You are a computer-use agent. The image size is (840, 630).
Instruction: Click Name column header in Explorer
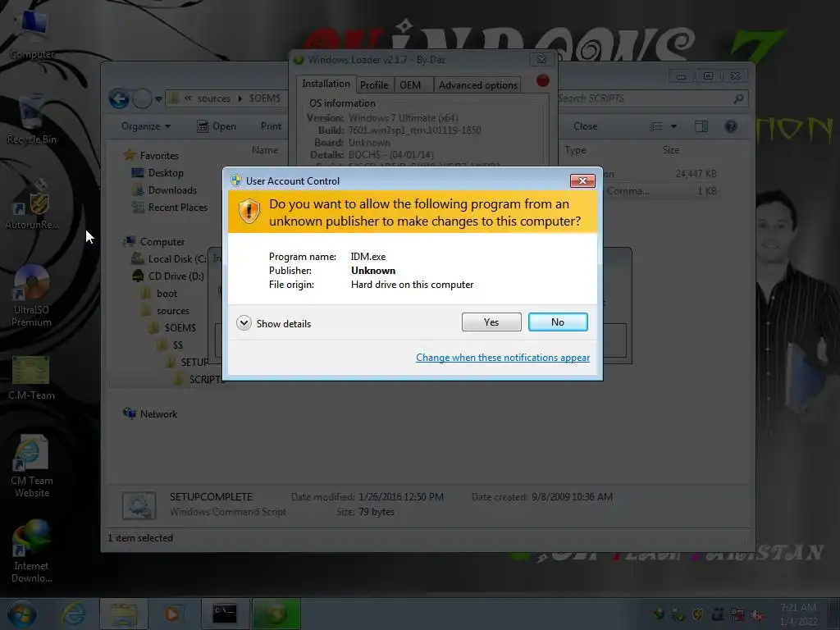[x=265, y=151]
